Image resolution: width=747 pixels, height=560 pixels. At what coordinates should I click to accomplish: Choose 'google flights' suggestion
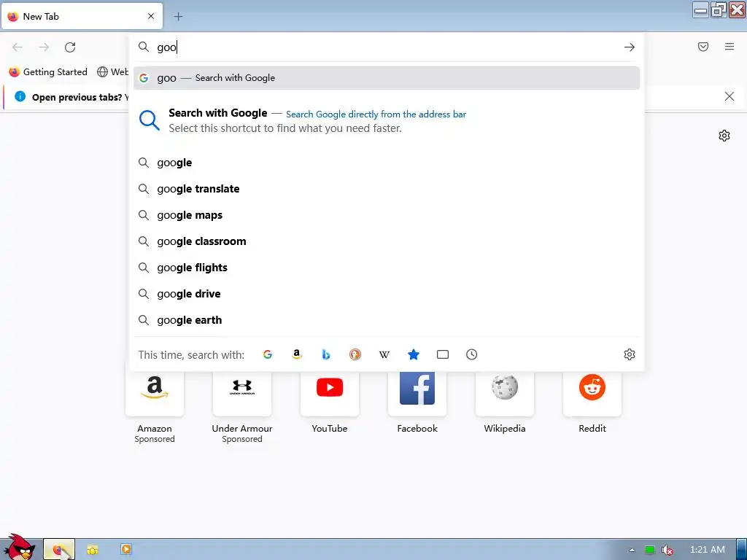click(x=387, y=268)
